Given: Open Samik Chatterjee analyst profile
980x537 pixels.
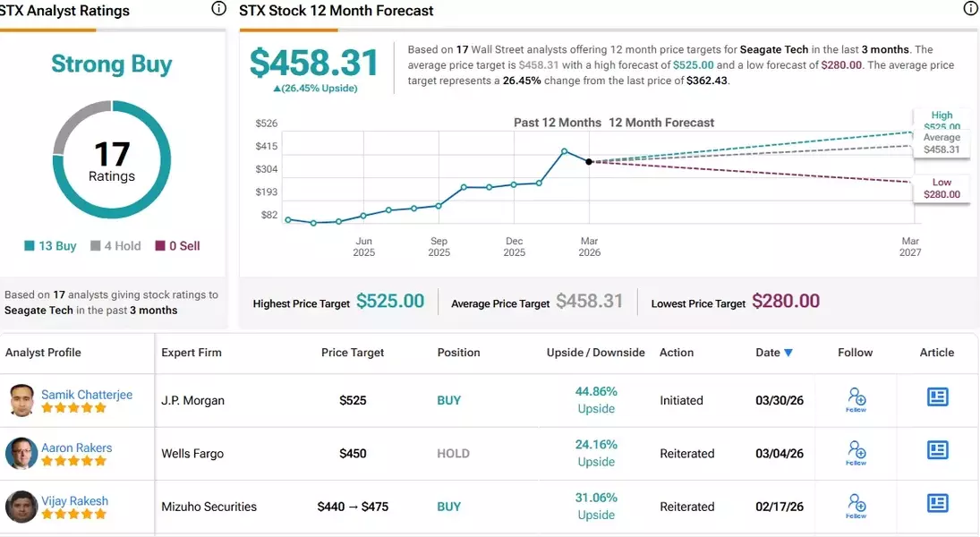Looking at the screenshot, I should pos(87,395).
